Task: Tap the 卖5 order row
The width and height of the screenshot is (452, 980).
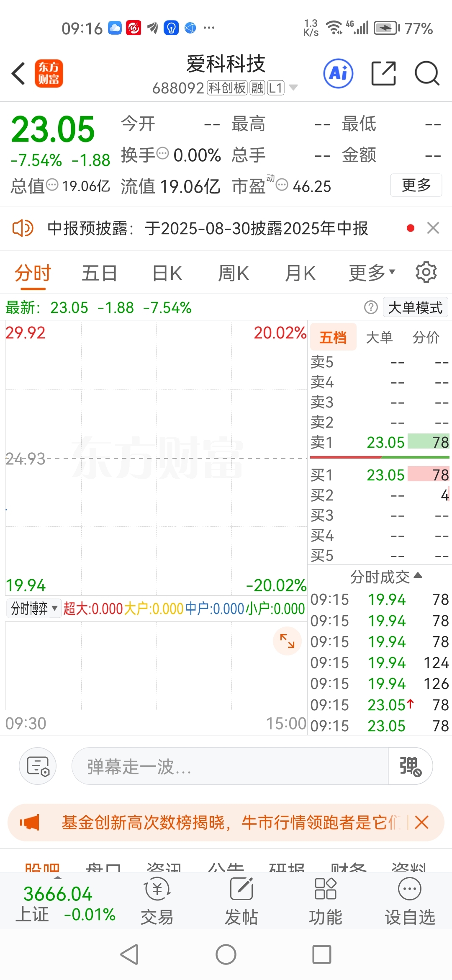Action: click(380, 362)
